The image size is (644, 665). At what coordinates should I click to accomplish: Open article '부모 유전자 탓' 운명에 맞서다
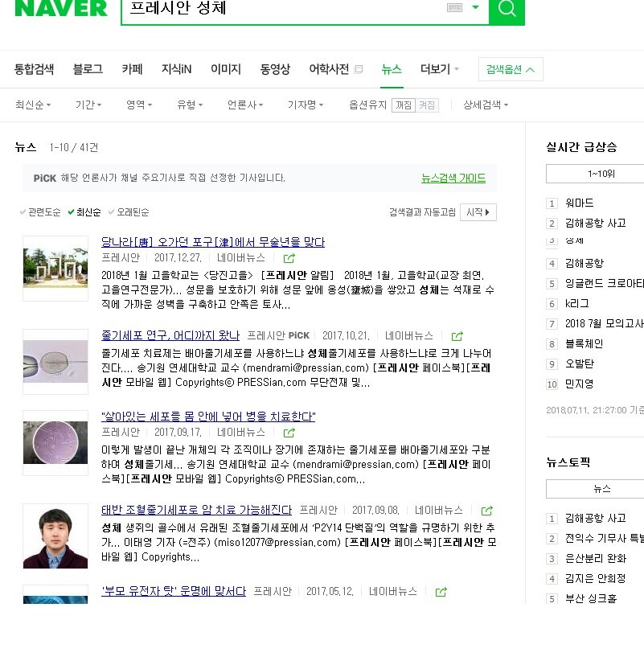[174, 591]
